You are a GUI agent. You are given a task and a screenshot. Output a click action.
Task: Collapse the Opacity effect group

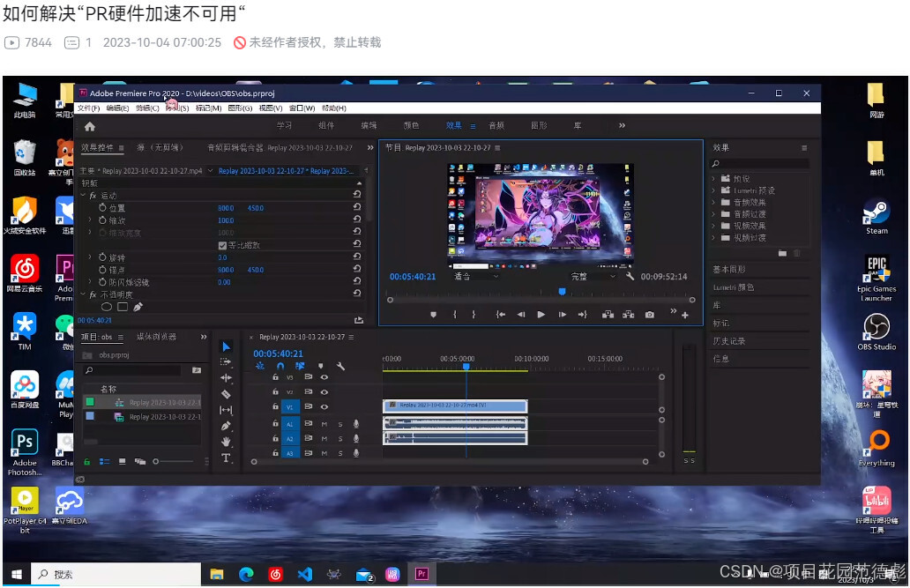[84, 294]
